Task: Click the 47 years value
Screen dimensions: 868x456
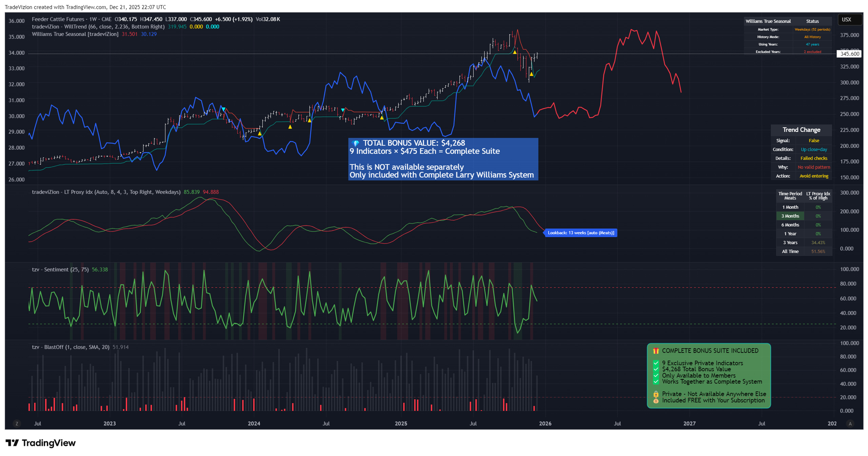Action: point(812,44)
